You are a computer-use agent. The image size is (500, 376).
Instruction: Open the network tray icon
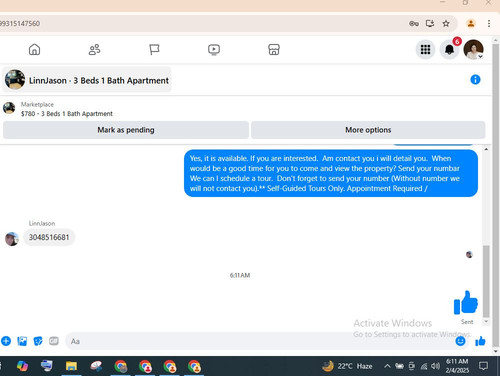pos(424,366)
